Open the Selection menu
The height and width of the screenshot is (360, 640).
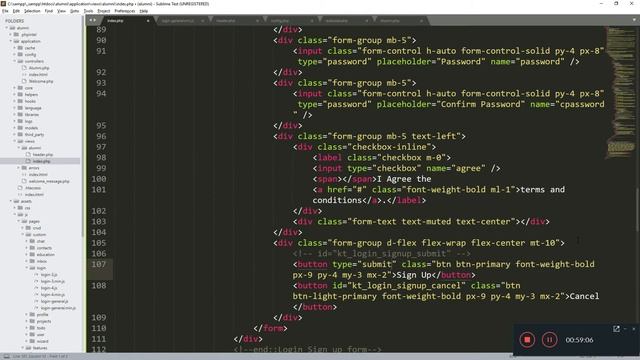pyautogui.click(x=32, y=11)
